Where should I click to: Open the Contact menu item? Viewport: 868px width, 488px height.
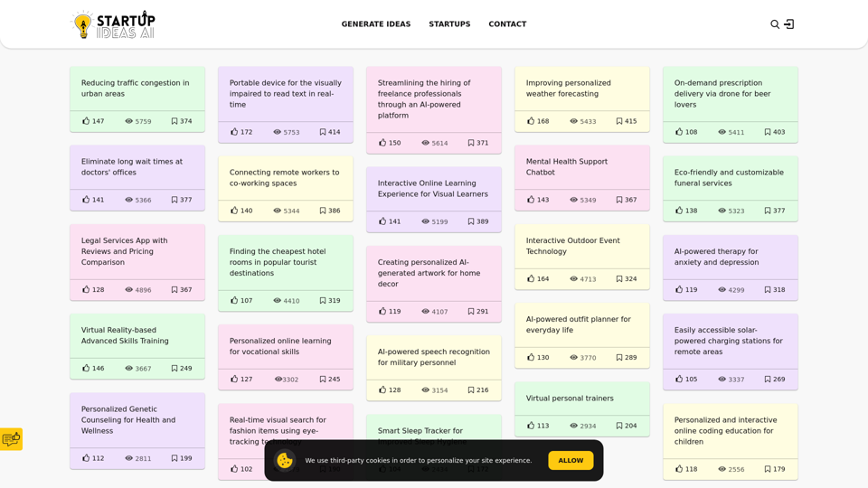[507, 24]
